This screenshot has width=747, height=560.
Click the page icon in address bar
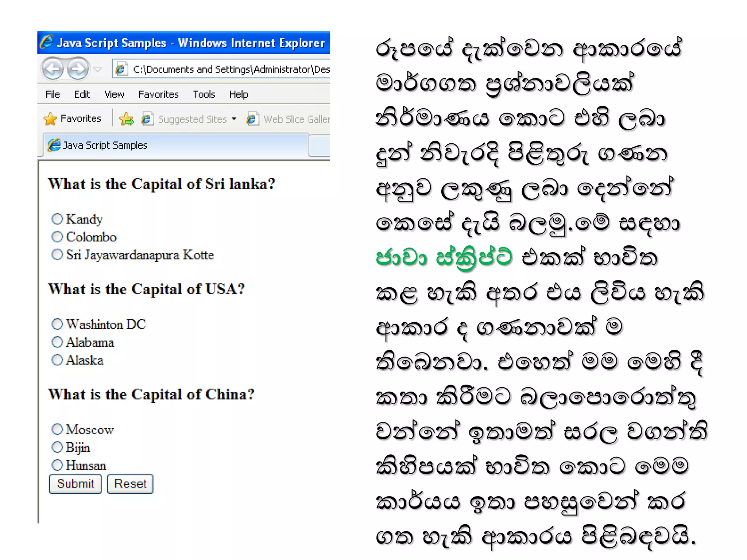(121, 69)
